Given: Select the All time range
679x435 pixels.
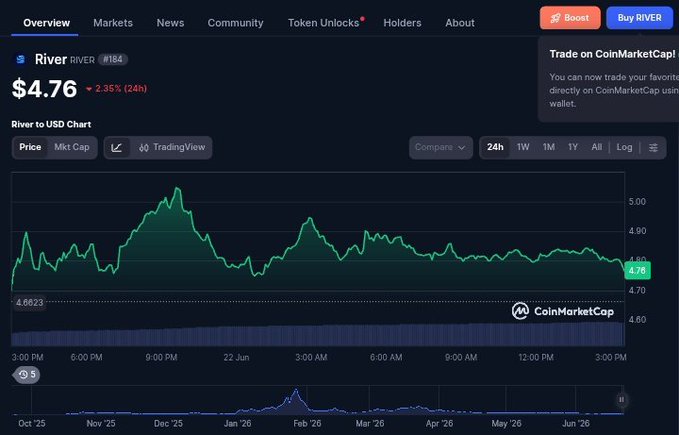Looking at the screenshot, I should pyautogui.click(x=597, y=147).
